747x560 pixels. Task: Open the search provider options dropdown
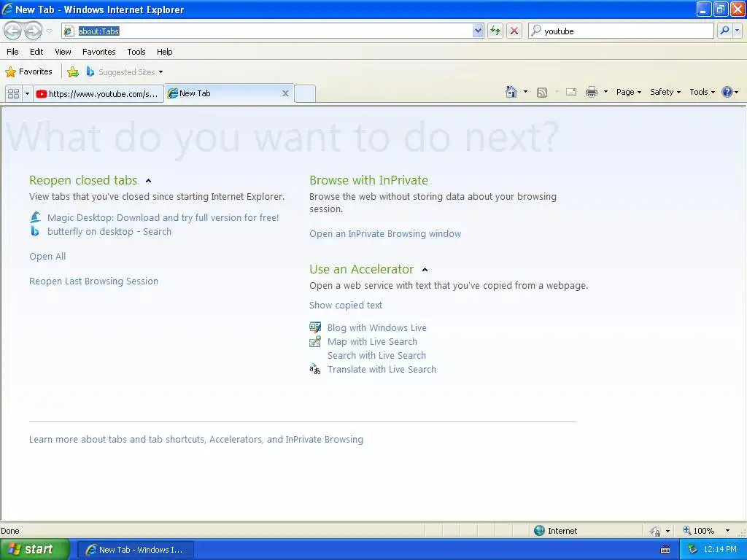[x=737, y=31]
